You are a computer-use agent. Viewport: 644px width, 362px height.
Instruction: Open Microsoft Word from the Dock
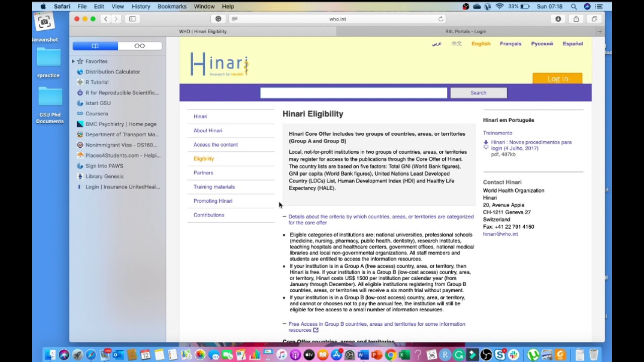363,355
